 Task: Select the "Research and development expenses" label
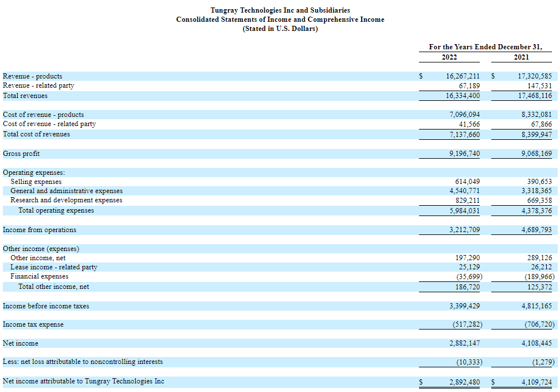[x=66, y=200]
